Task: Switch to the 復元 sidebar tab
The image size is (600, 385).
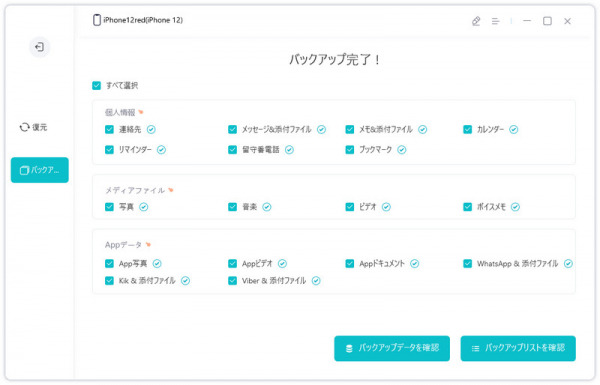Action: 33,127
